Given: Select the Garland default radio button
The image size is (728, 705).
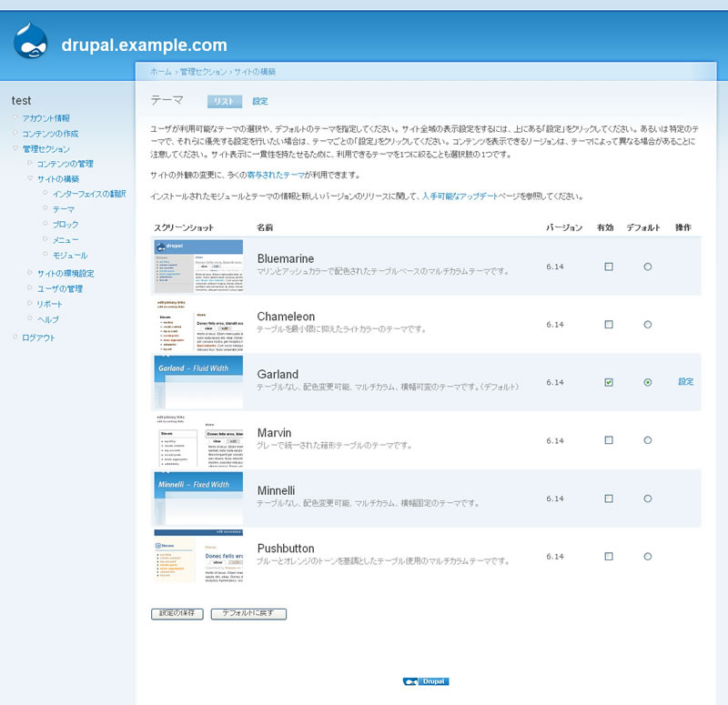Looking at the screenshot, I should (x=648, y=382).
